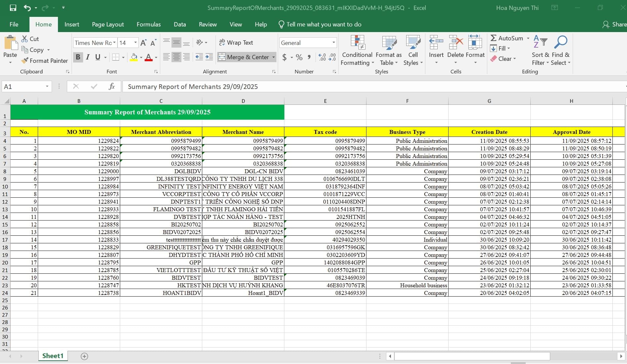Click the Save icon in title bar
Viewport: 627px width, 364px height.
pos(13,8)
